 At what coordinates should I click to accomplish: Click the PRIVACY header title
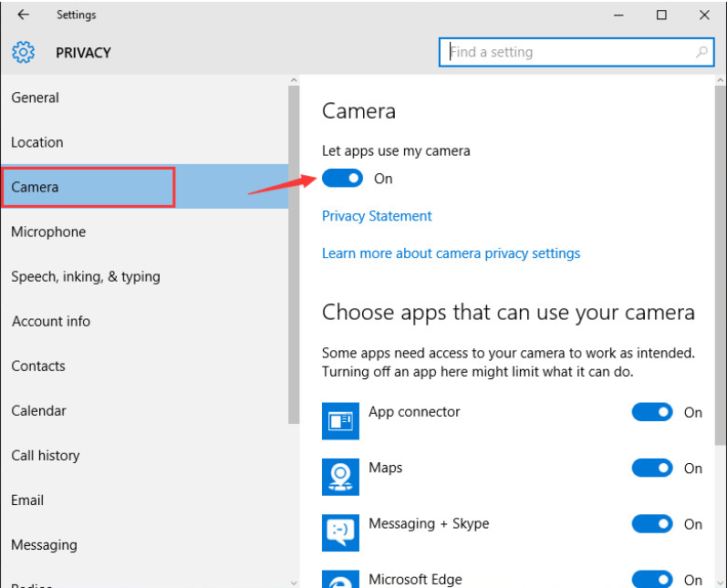(x=83, y=53)
